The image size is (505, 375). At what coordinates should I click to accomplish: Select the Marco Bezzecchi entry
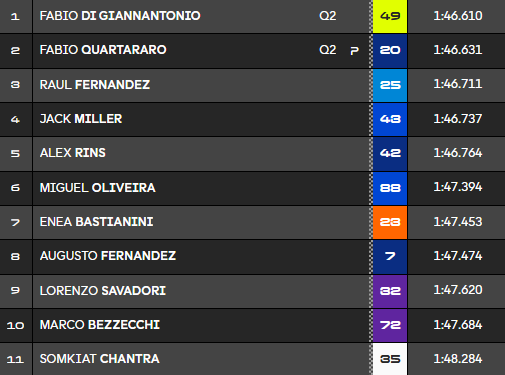point(252,325)
